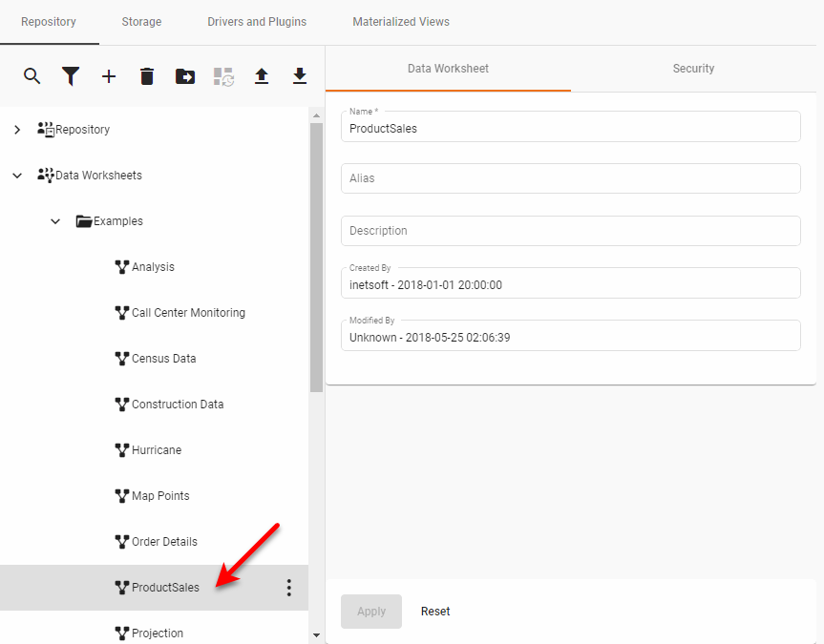Switch to the Storage tab

[x=141, y=21]
